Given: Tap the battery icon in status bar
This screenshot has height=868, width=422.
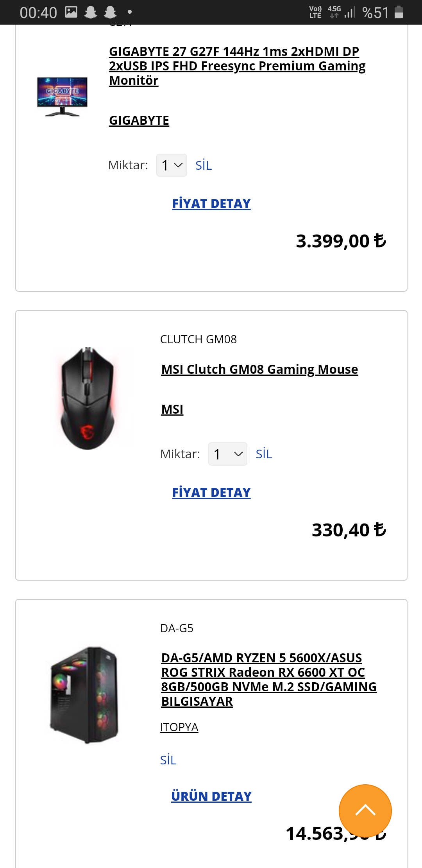Looking at the screenshot, I should (x=399, y=12).
